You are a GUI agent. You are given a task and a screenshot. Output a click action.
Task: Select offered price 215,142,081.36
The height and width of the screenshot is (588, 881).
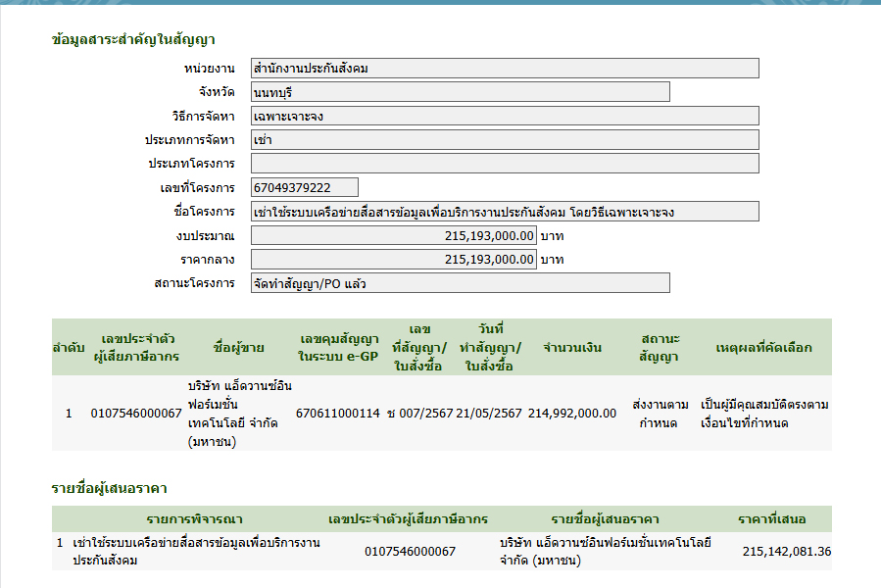point(786,552)
